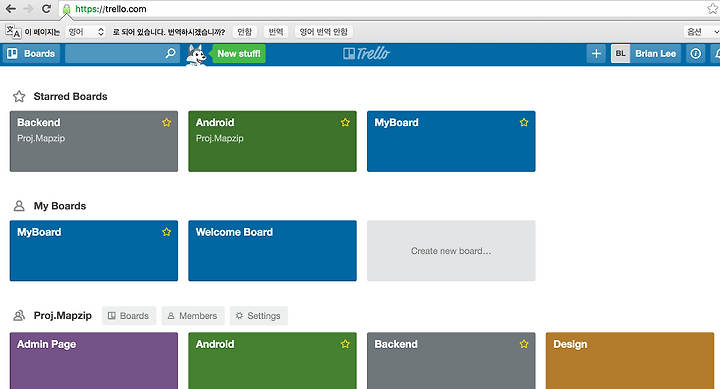Viewport: 720px width, 389px height.
Task: Click the green secure lock icon
Action: pos(67,9)
